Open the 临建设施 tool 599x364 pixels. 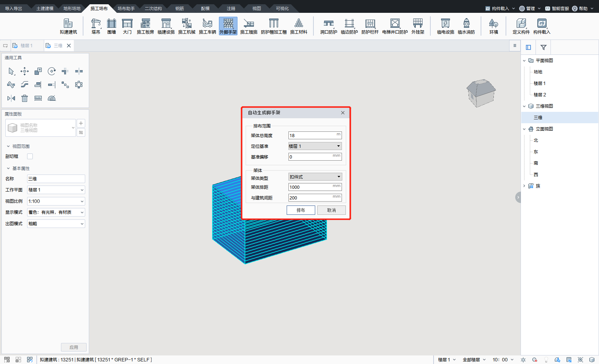[x=166, y=26]
